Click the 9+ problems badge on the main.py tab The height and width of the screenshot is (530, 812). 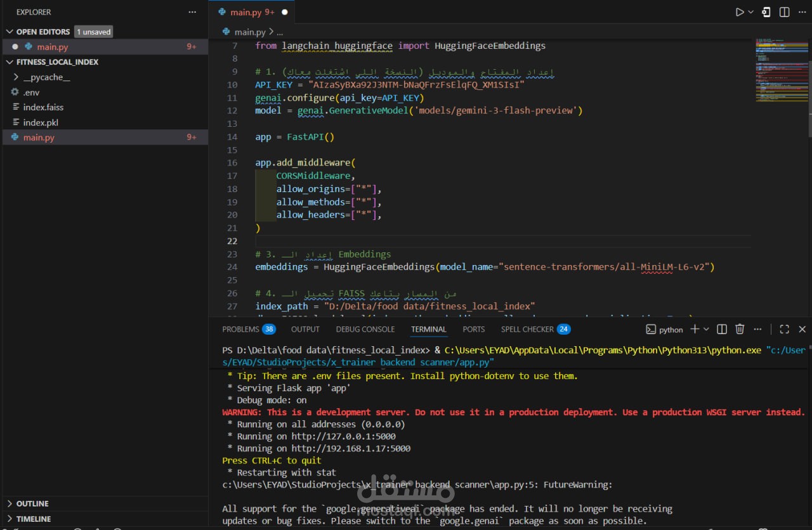[270, 12]
